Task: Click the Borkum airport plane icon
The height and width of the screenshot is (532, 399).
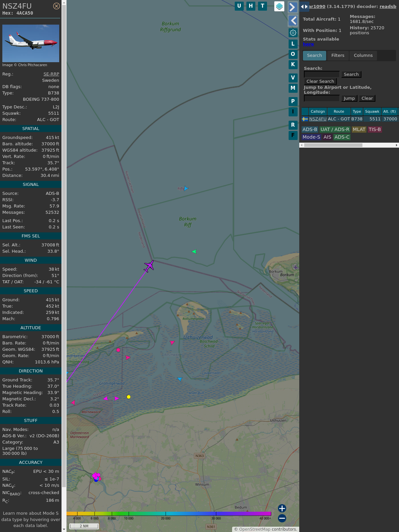Action: pyautogui.click(x=295, y=267)
